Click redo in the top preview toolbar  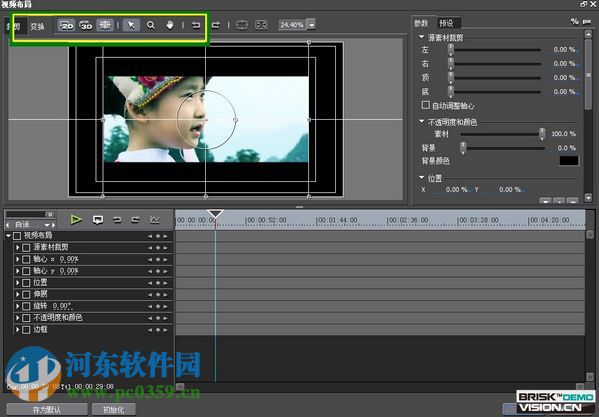(x=216, y=25)
